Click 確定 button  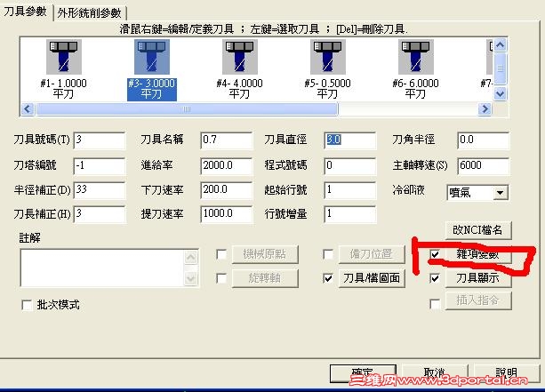point(363,373)
